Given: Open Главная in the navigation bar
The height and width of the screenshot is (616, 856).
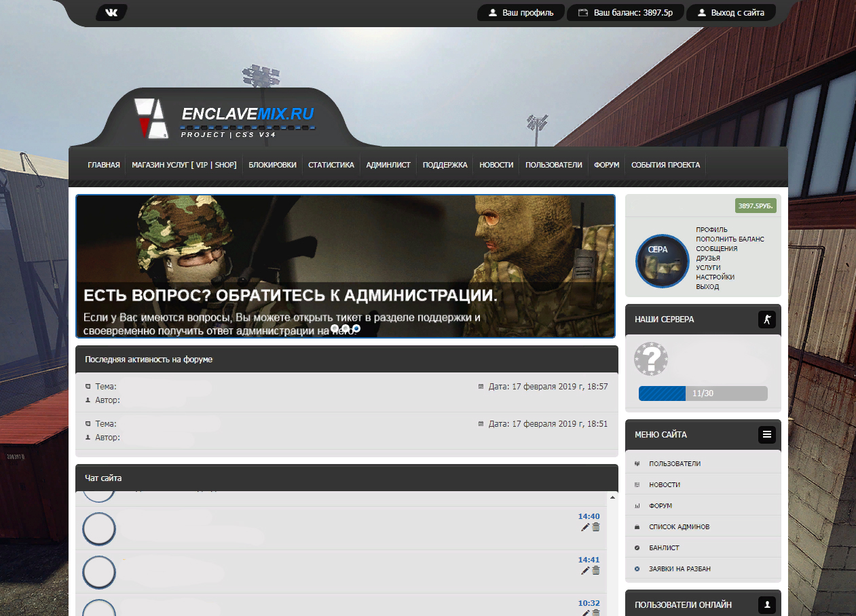Looking at the screenshot, I should point(104,165).
